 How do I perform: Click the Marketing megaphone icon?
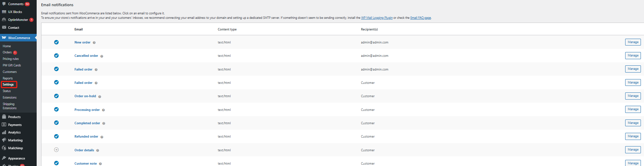click(4, 140)
